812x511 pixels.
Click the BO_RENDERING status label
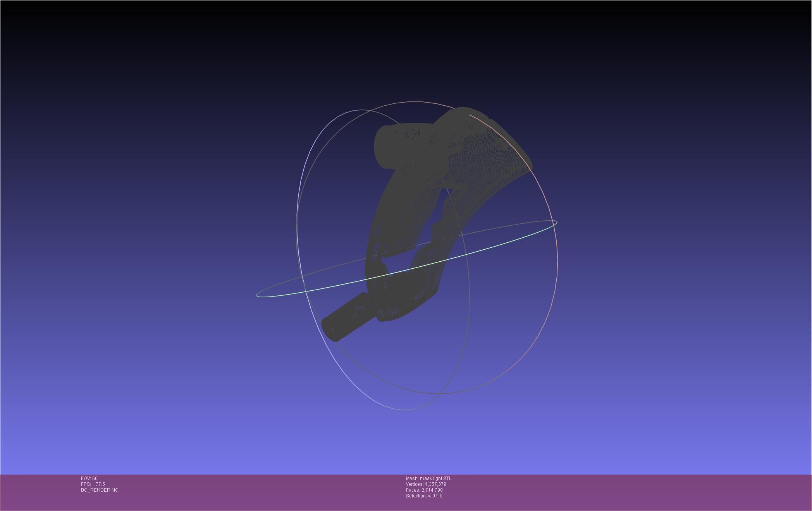100,490
